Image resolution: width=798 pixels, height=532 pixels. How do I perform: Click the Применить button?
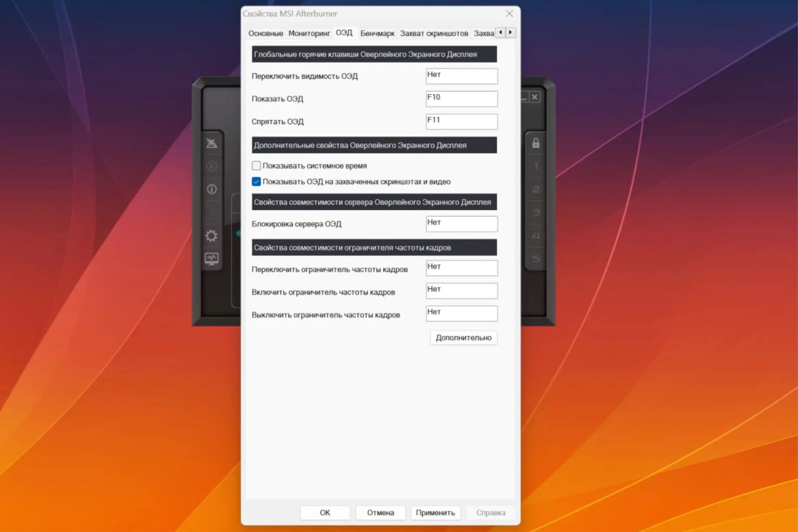(435, 512)
